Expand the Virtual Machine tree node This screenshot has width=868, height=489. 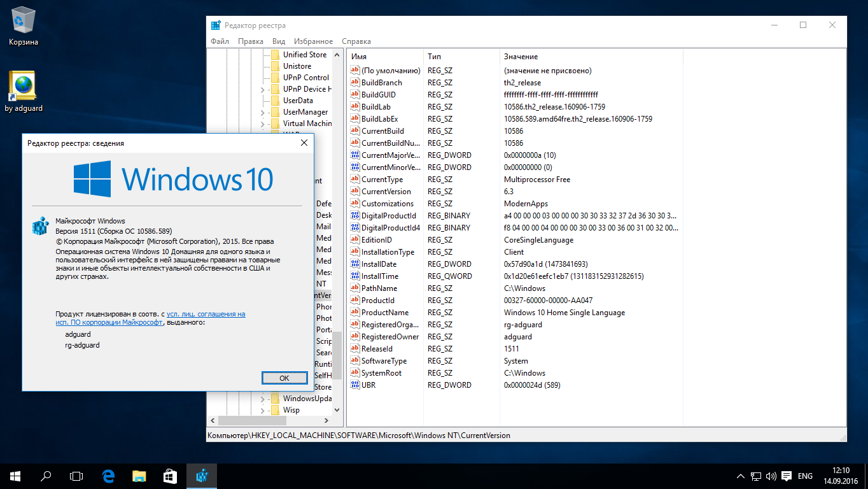[x=262, y=124]
